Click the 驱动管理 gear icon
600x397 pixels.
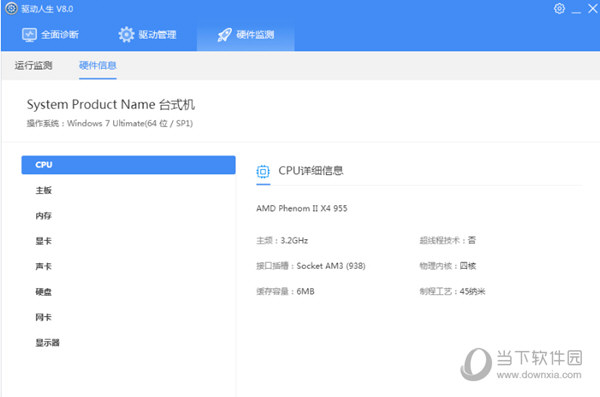click(x=126, y=35)
